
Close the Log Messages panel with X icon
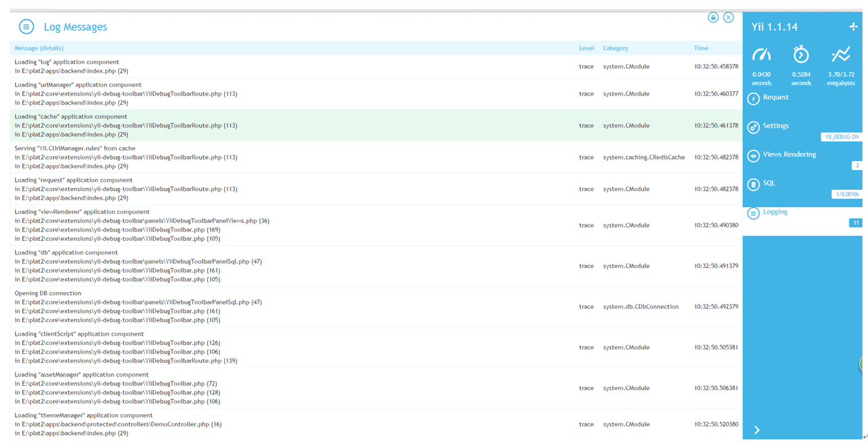[728, 17]
